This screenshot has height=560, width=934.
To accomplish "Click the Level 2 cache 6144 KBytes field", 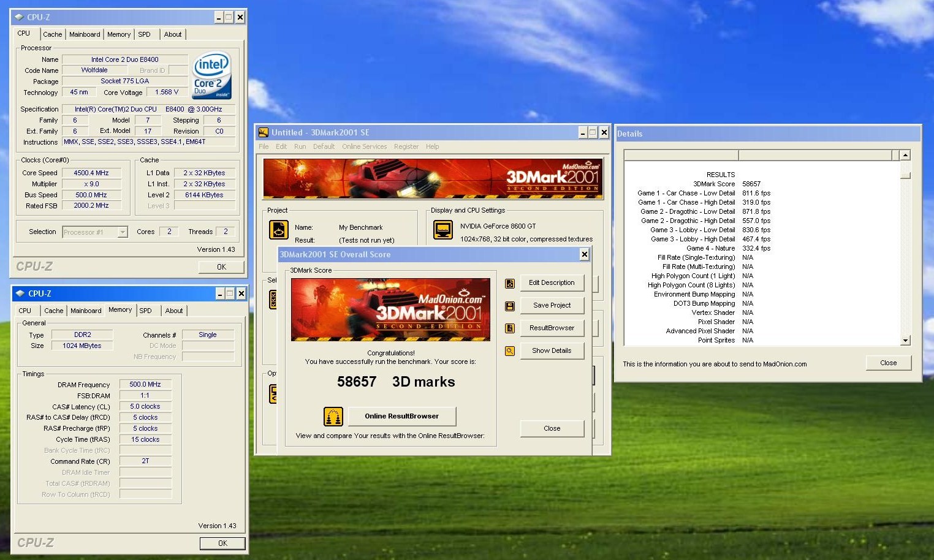I will point(204,195).
